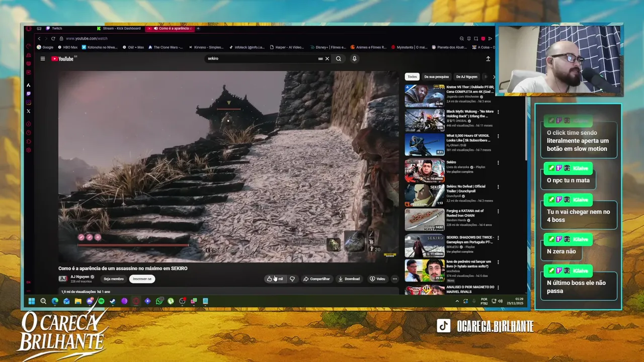Open the browser's Twitch sidebar icon

coord(29,94)
